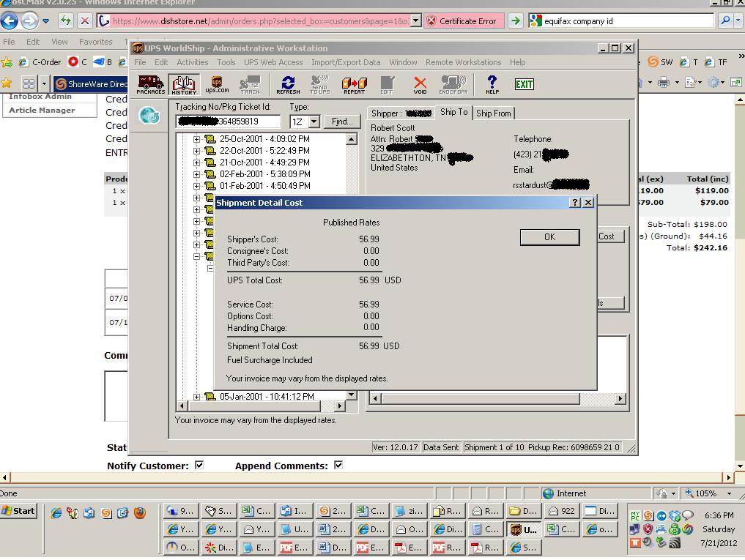Click the Refresh toolbar icon

point(288,84)
